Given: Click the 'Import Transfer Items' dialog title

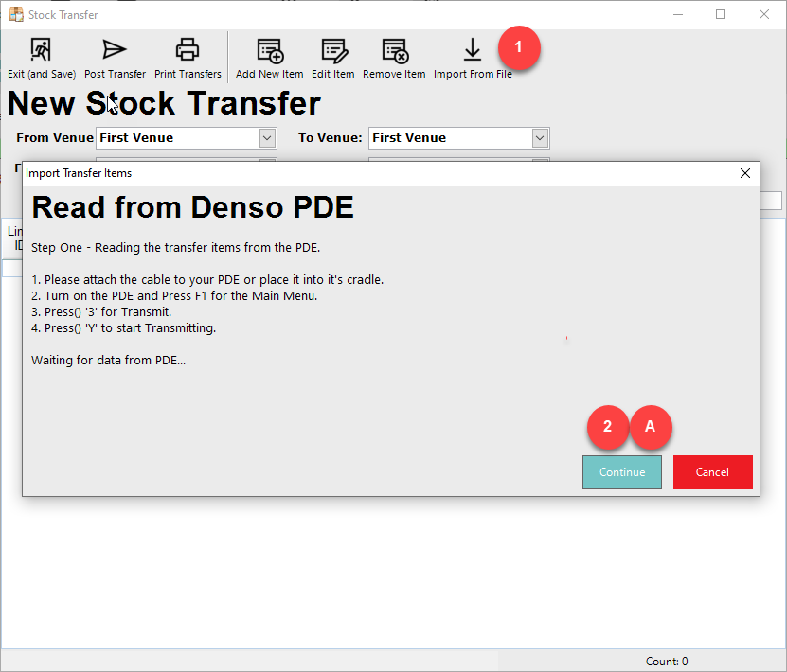Looking at the screenshot, I should click(79, 173).
